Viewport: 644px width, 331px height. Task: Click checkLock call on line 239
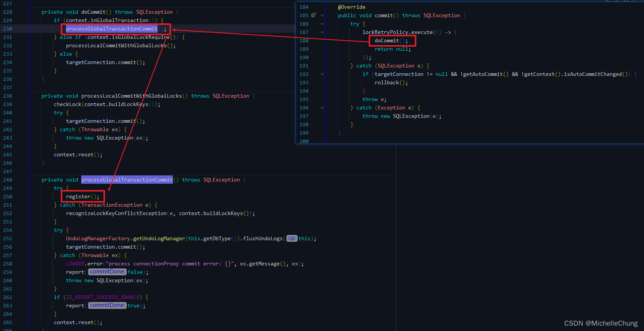[x=68, y=104]
